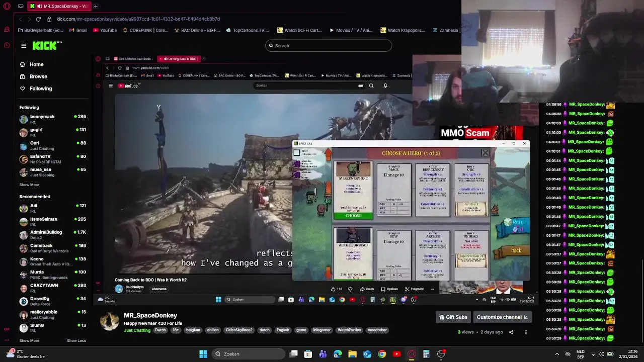The height and width of the screenshot is (362, 644).
Task: Open the BAC Online bookmark
Action: pyautogui.click(x=197, y=30)
